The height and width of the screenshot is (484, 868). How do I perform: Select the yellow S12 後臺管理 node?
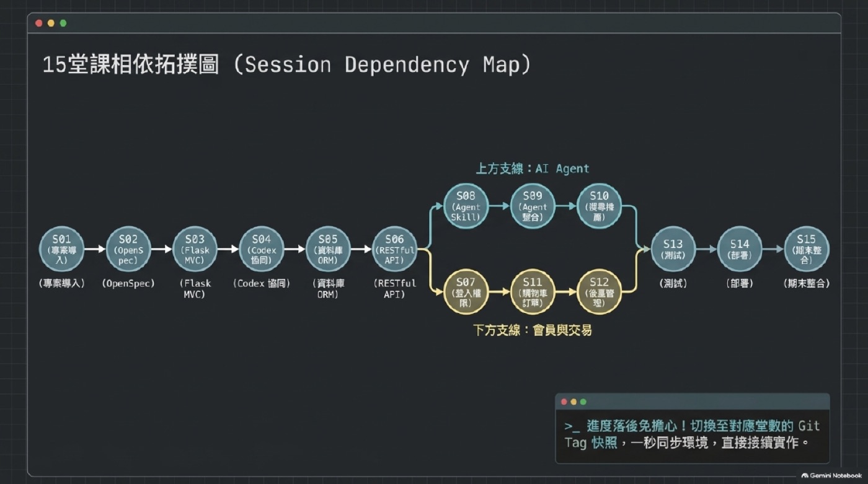[x=600, y=292]
